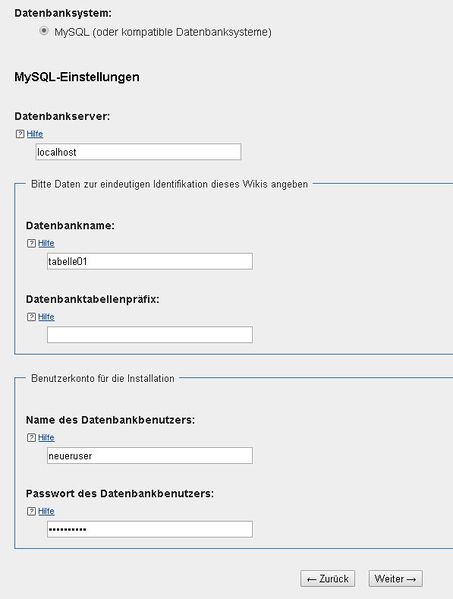Viewport: 453px width, 599px height.
Task: Click the empty table prefix input field
Action: [x=150, y=335]
